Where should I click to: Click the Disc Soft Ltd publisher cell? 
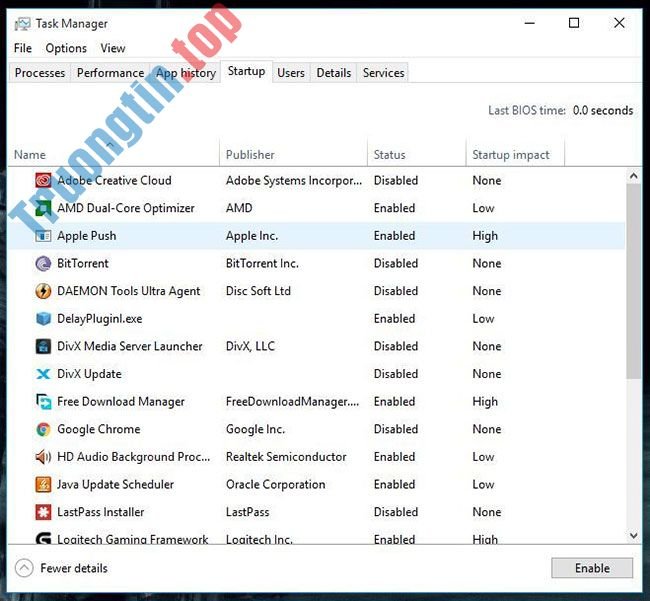click(258, 291)
